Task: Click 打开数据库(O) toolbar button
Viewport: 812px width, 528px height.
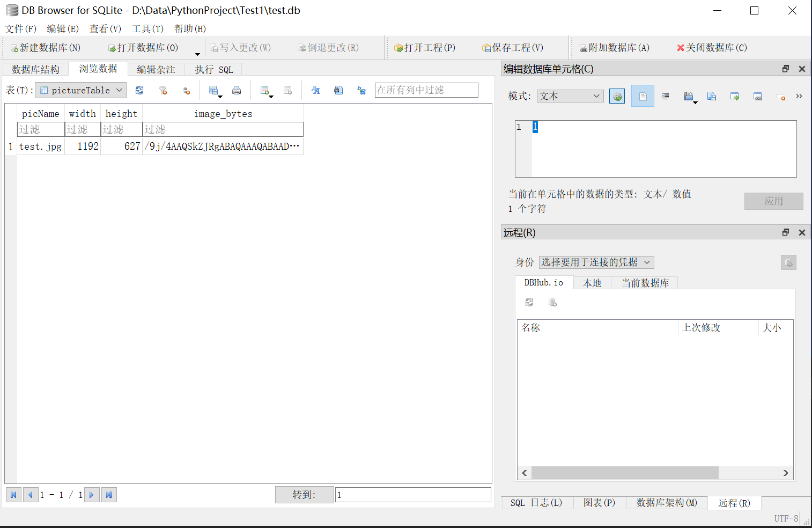Action: click(143, 48)
